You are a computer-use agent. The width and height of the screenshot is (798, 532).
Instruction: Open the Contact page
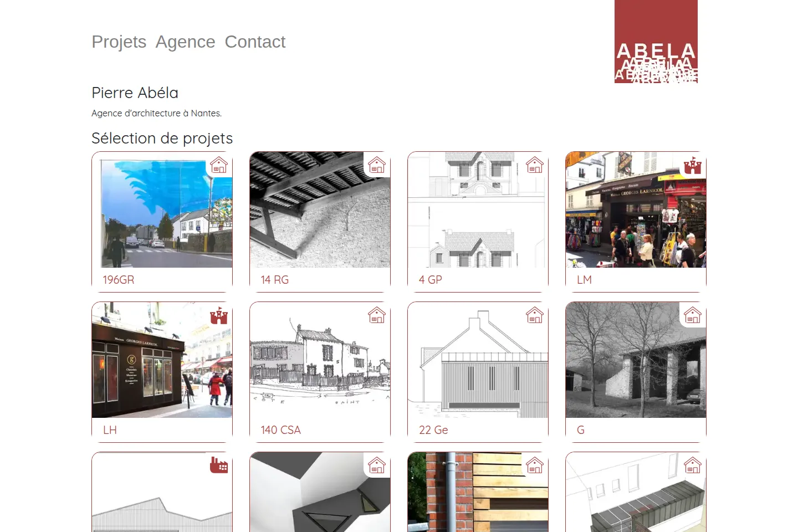pyautogui.click(x=255, y=42)
